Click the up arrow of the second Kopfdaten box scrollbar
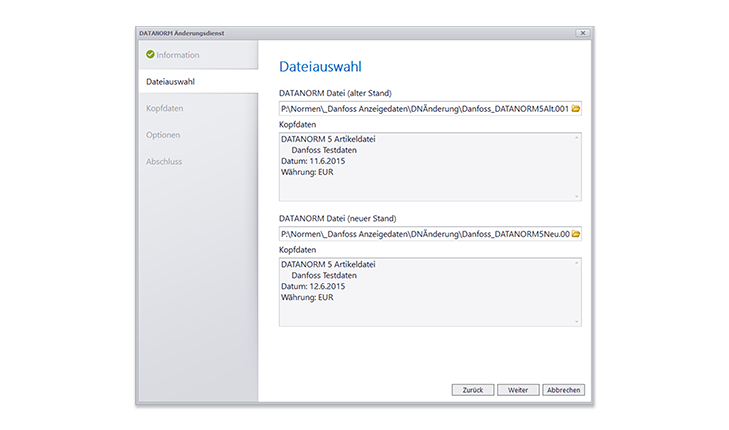Screen dimensions: 729x430 click(577, 263)
